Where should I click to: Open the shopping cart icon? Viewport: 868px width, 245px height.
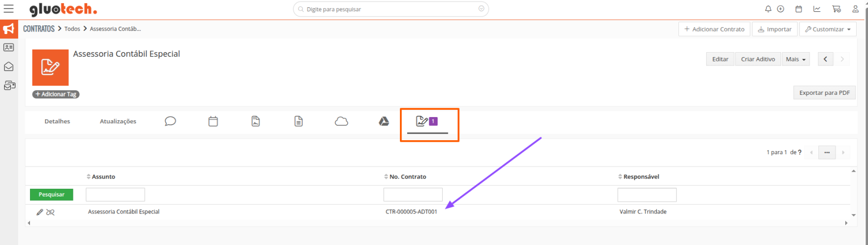836,9
